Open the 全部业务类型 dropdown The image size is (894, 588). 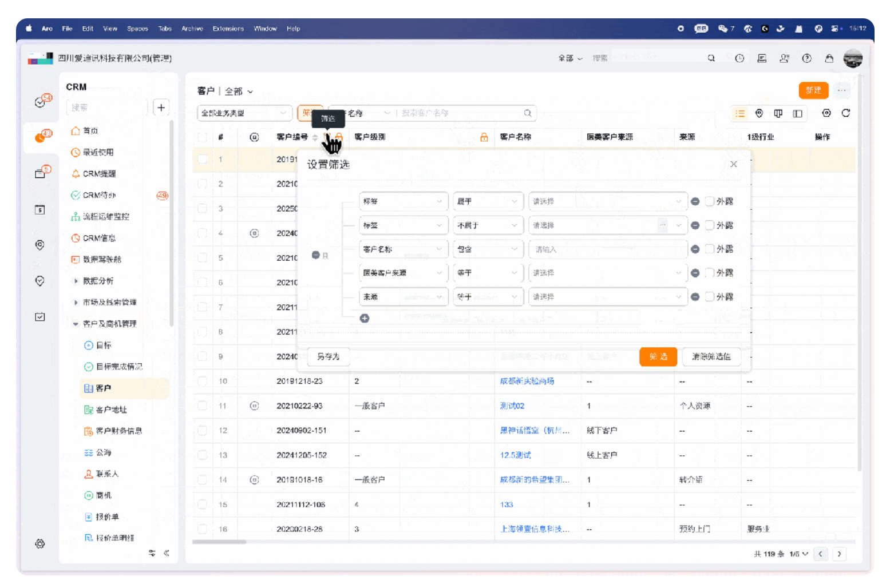pyautogui.click(x=244, y=113)
